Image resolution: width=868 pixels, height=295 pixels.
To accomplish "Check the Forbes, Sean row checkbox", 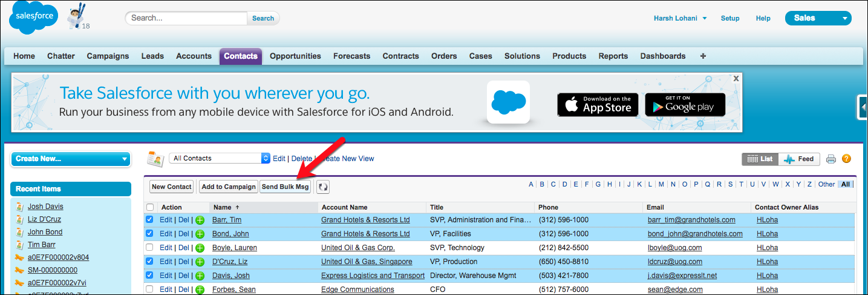I will tap(150, 290).
